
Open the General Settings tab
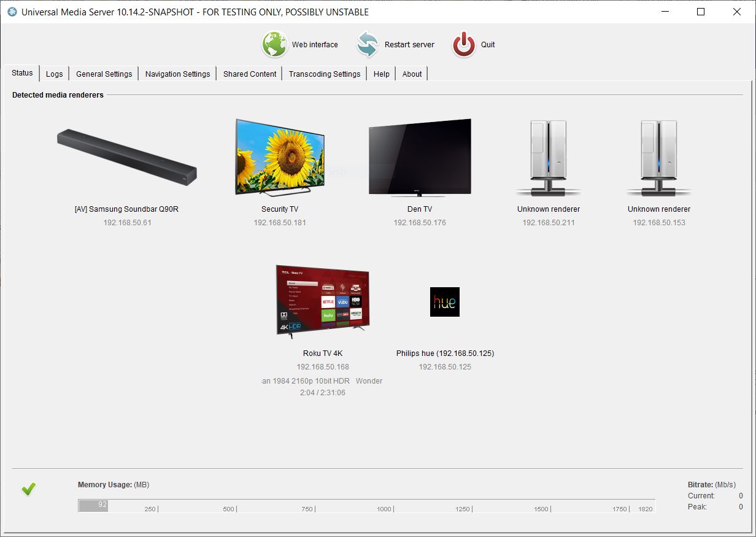(x=104, y=74)
